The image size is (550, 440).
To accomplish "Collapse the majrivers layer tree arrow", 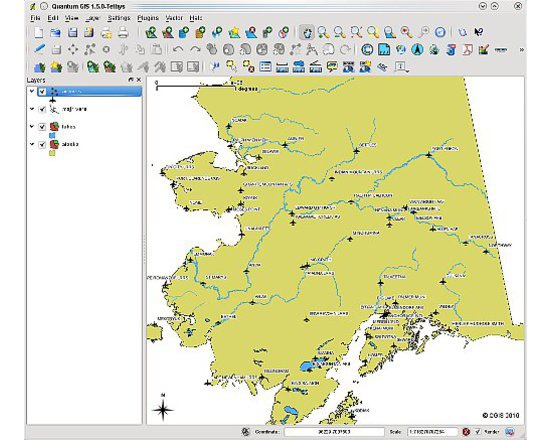I will pos(32,109).
